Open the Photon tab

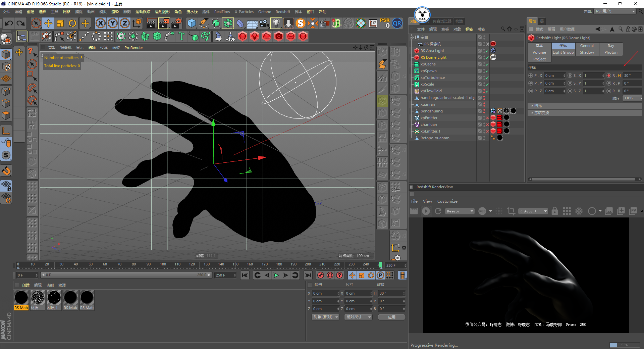click(611, 52)
